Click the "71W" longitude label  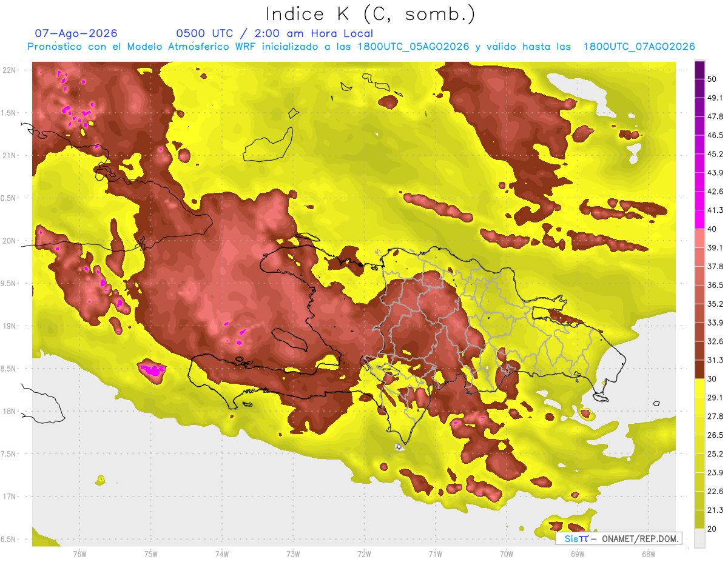click(435, 554)
